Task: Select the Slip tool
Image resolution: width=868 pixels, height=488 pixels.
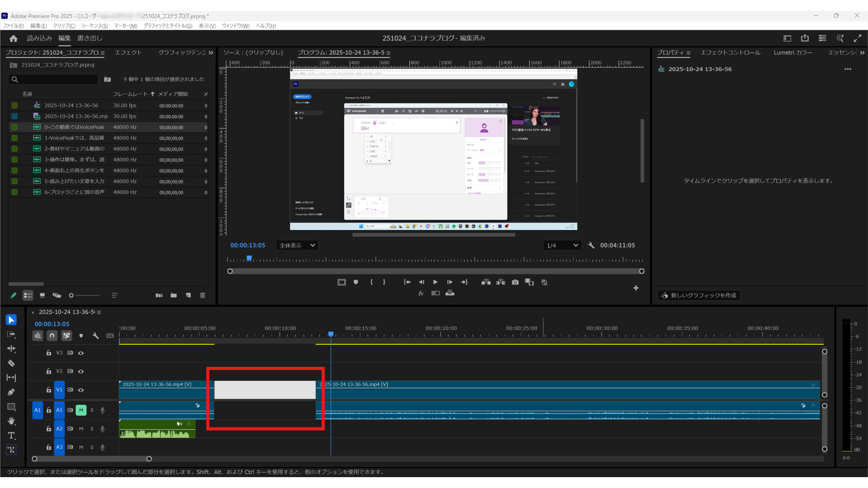Action: tap(11, 378)
